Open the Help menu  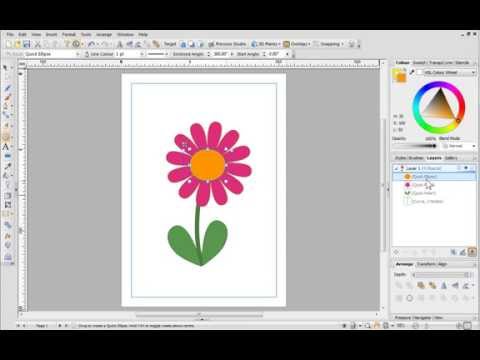(x=143, y=34)
